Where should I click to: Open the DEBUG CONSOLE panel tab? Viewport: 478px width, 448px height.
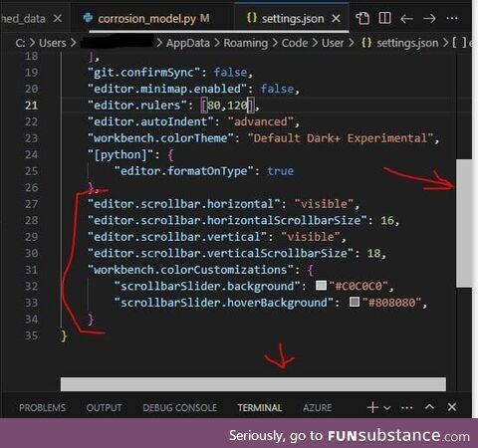[179, 407]
